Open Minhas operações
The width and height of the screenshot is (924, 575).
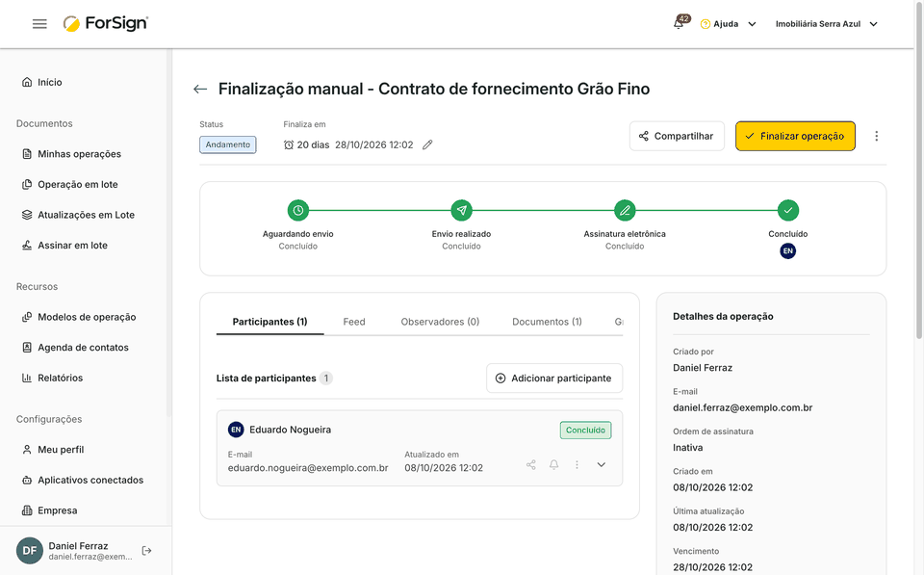[x=71, y=154]
